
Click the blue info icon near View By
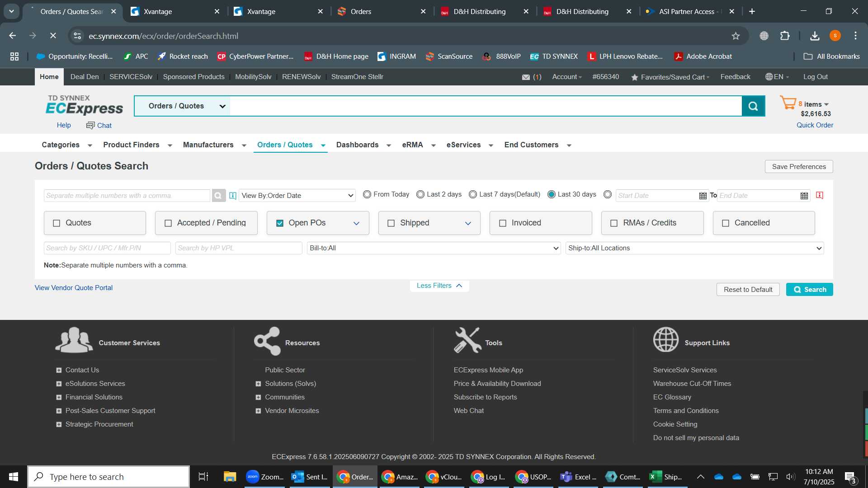[233, 196]
